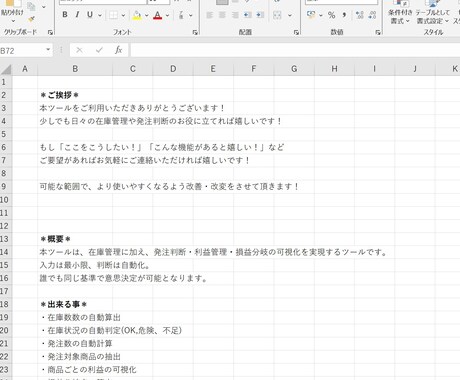
Task: Select the cell starting 入力は最小限
Action: click(75, 265)
